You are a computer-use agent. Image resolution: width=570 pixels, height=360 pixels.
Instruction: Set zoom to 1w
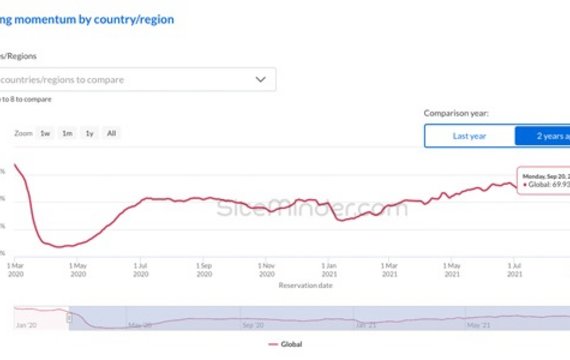pos(45,133)
